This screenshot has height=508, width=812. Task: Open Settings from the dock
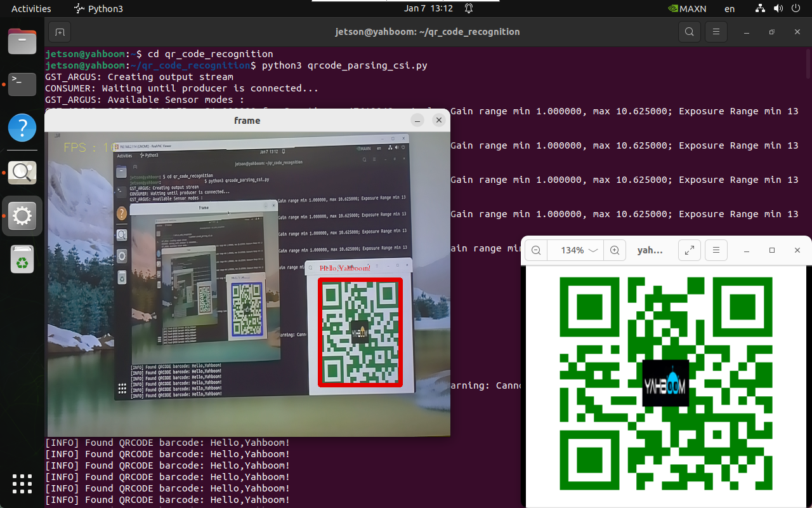click(x=22, y=216)
